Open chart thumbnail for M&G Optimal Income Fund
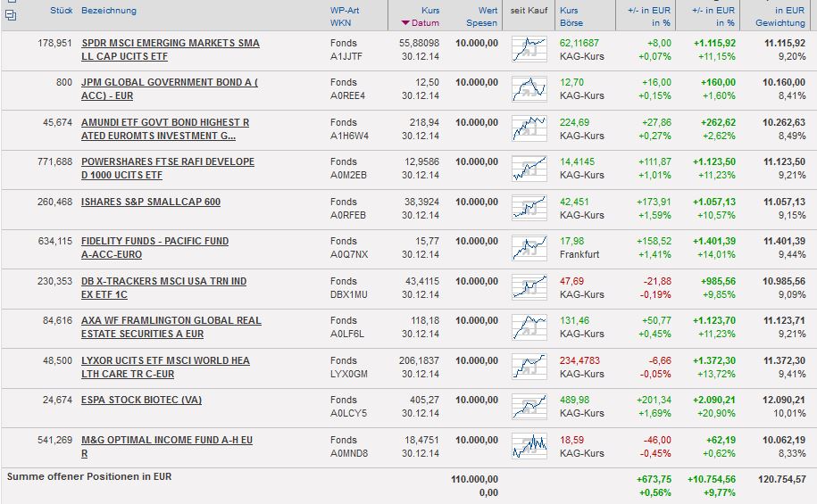The height and width of the screenshot is (504, 817). (529, 446)
